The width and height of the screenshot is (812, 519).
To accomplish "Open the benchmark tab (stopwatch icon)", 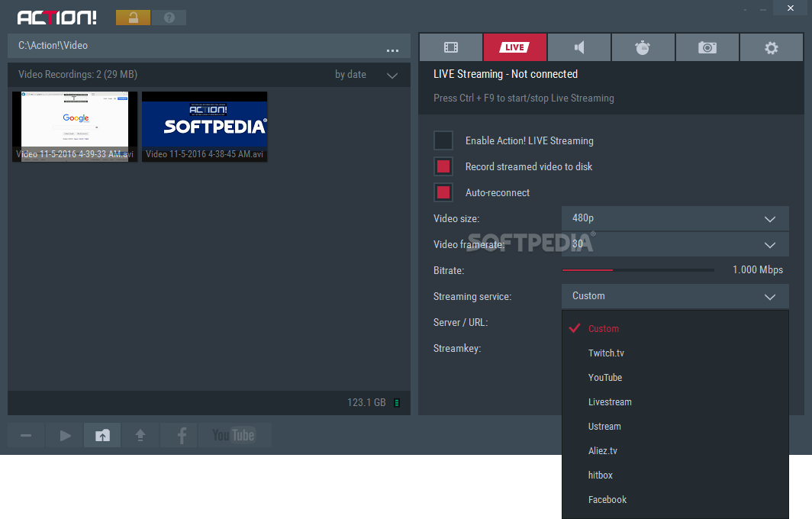I will [x=643, y=47].
